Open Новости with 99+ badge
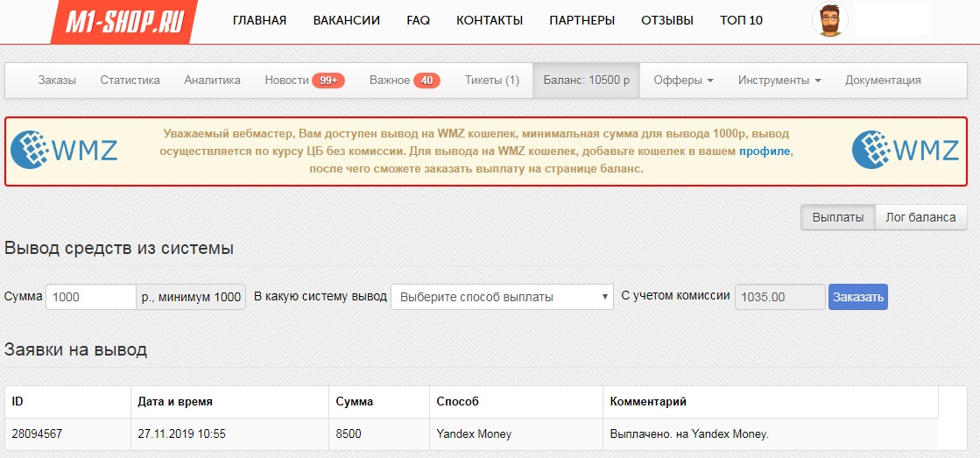This screenshot has width=980, height=458. [304, 81]
